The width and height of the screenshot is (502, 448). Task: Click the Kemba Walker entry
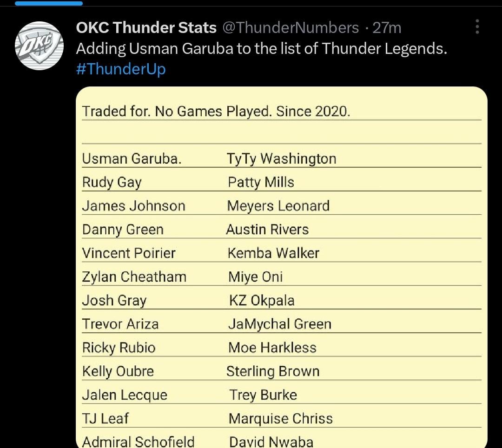[x=273, y=253]
